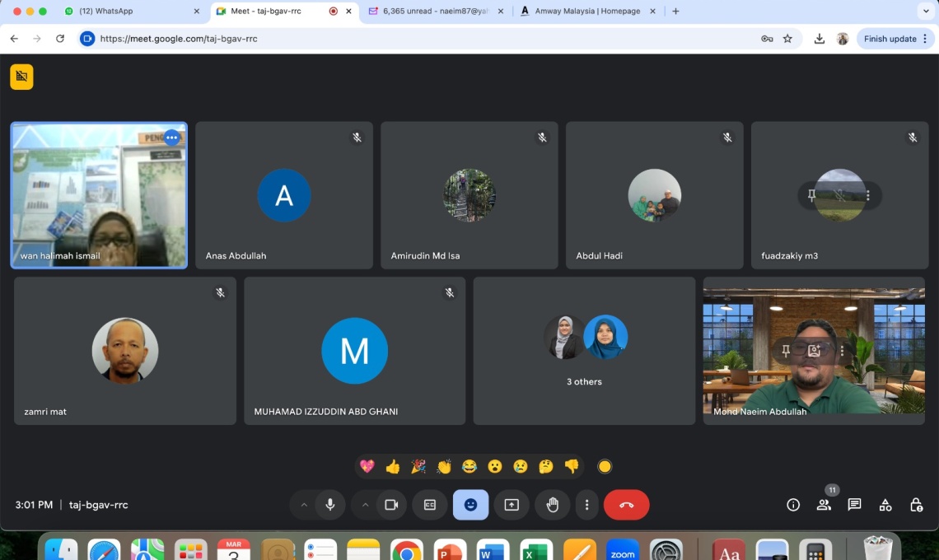Send the laughing face reaction
The image size is (939, 560).
(x=469, y=466)
